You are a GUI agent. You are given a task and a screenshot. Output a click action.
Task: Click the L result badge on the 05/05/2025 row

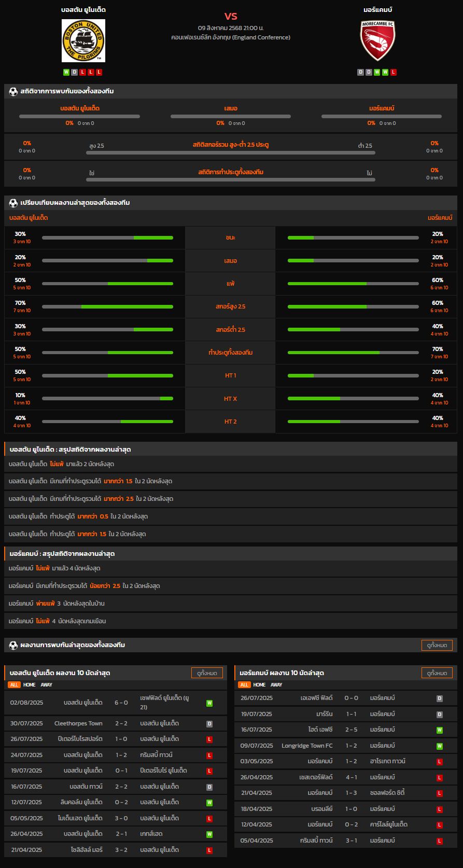pyautogui.click(x=209, y=819)
